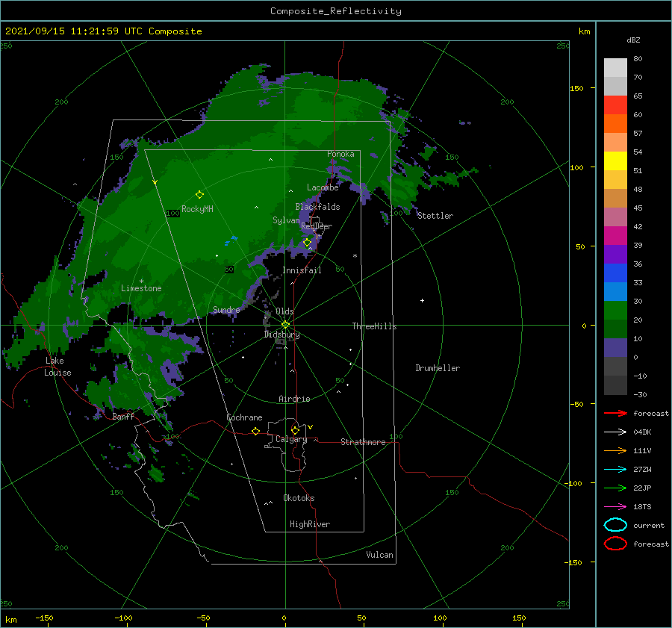Click the white plus marker east of ThreeHills

tap(422, 300)
